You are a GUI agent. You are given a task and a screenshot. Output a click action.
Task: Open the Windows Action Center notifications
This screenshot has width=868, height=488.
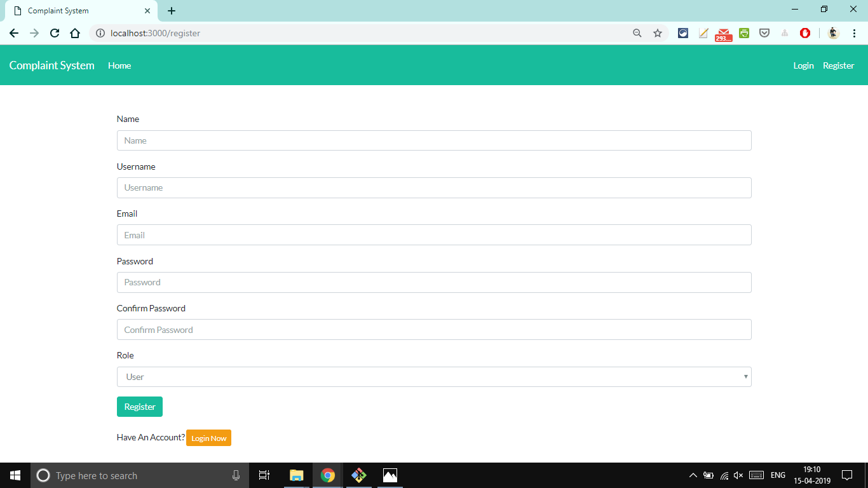[846, 475]
